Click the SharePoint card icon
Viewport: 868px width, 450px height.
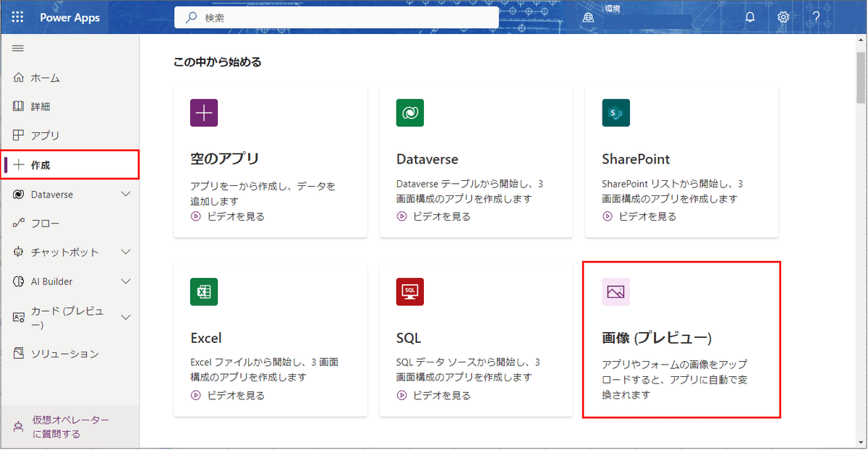click(616, 113)
